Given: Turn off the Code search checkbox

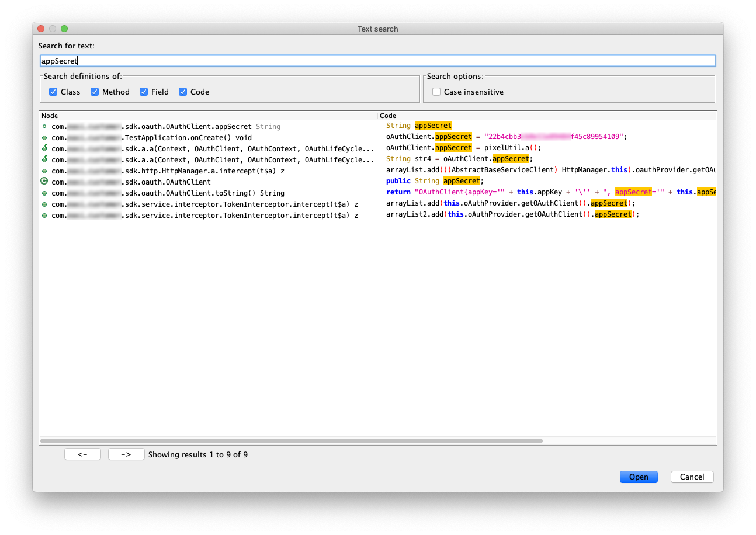Looking at the screenshot, I should click(x=183, y=92).
